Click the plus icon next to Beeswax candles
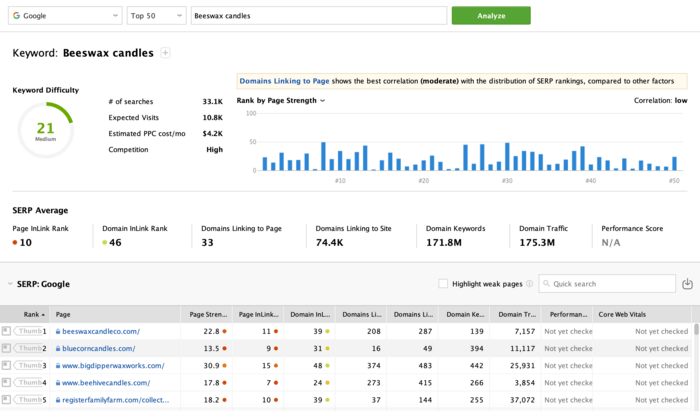The width and height of the screenshot is (700, 411). [x=165, y=53]
